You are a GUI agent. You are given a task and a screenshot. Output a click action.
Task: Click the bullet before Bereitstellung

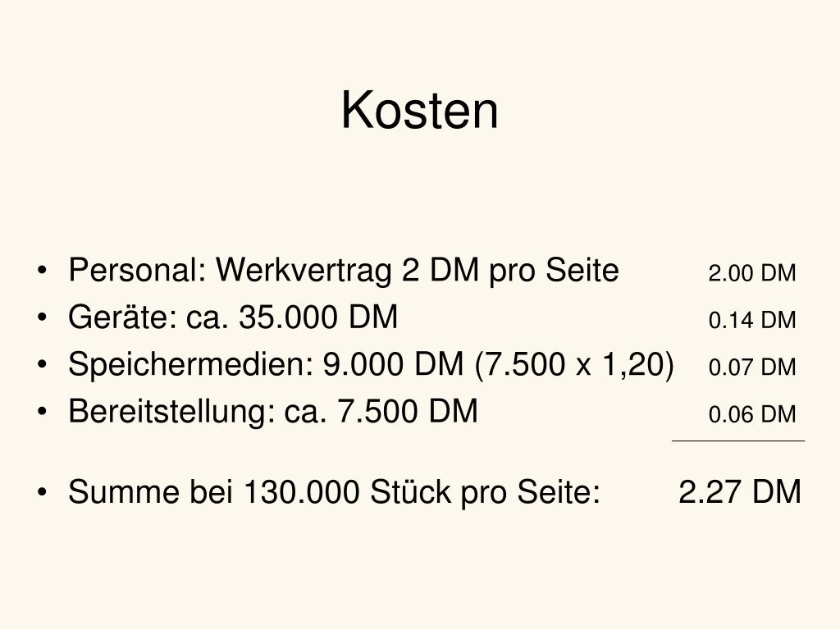(x=43, y=412)
